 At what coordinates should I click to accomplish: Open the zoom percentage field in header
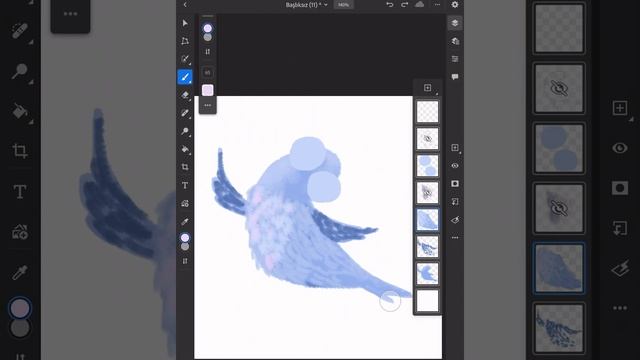point(343,4)
